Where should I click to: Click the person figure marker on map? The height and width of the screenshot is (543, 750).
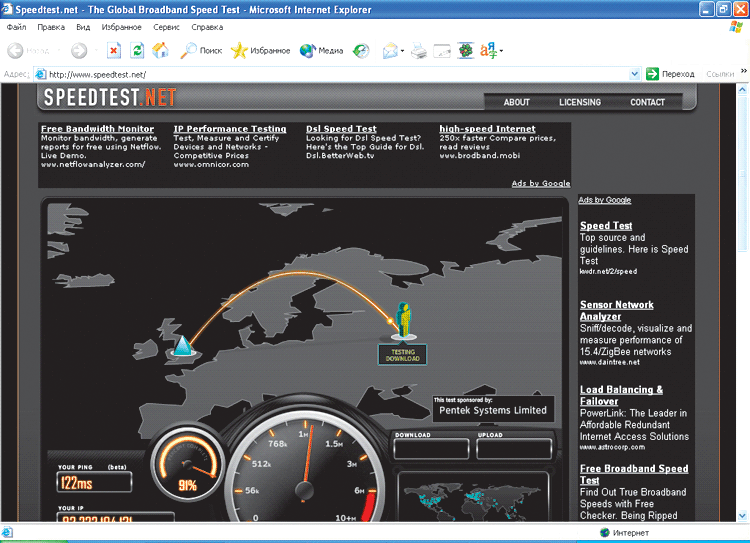click(404, 320)
